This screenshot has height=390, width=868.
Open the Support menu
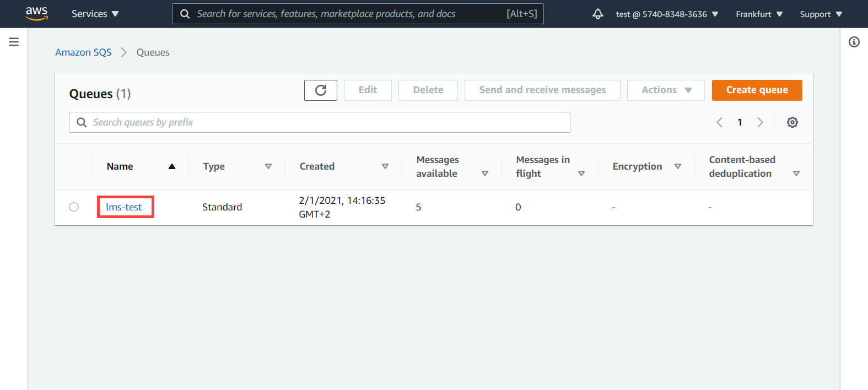pyautogui.click(x=821, y=14)
